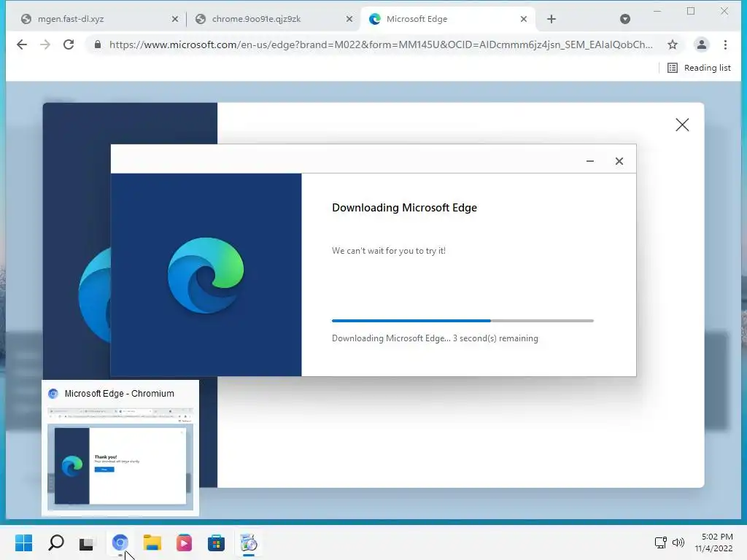
Task: Click the Chromium taskbar icon
Action: point(120,542)
